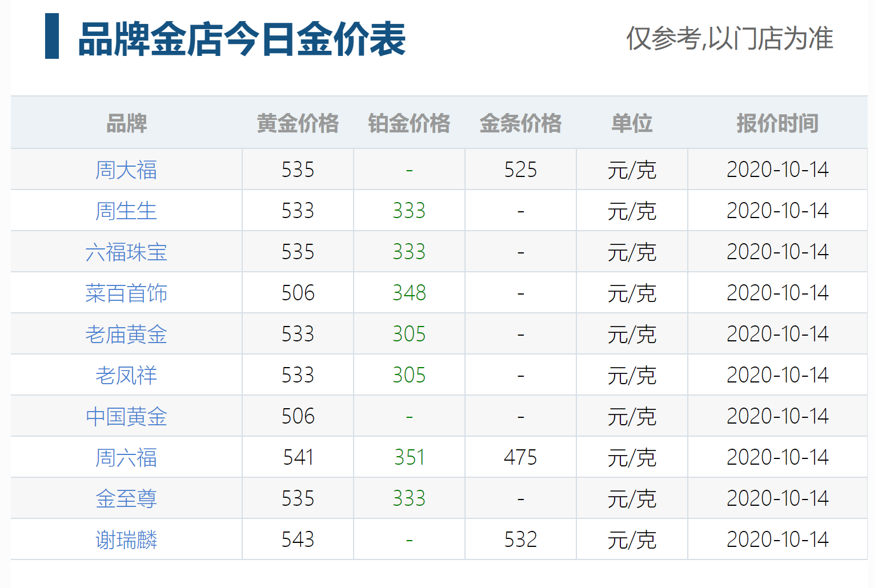Click the 金条价格 column header
The image size is (874, 588).
520,123
